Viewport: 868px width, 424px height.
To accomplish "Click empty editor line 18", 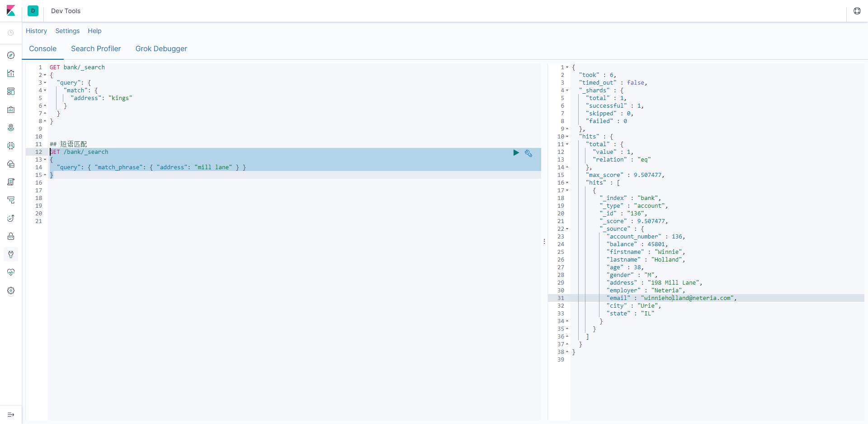I will 294,198.
